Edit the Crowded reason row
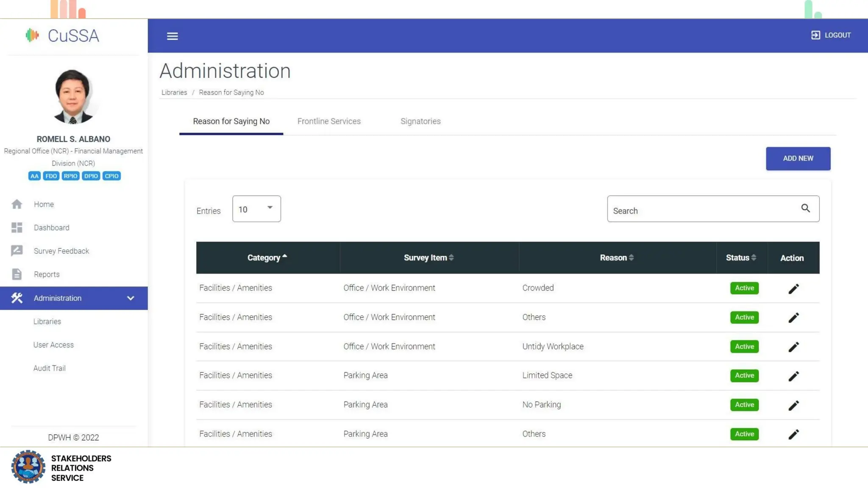The image size is (868, 488). pyautogui.click(x=793, y=288)
